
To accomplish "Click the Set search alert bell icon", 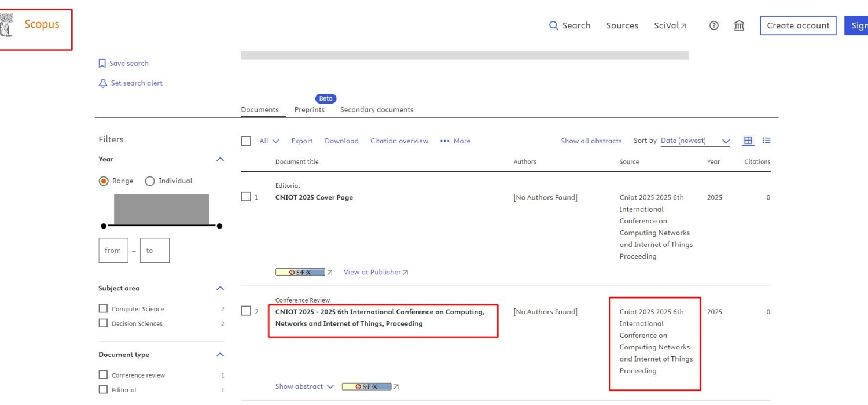I will pos(103,83).
